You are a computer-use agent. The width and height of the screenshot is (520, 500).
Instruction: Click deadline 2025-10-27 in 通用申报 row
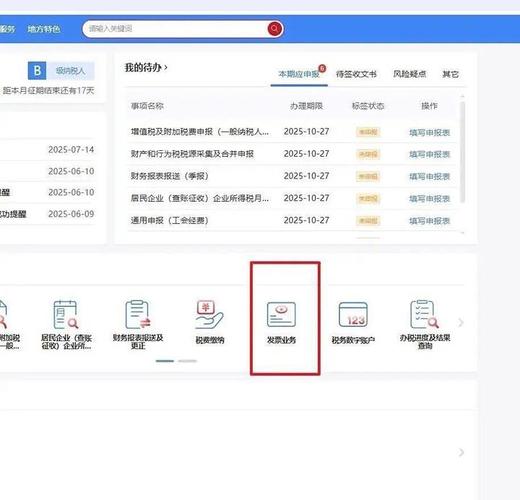point(306,220)
